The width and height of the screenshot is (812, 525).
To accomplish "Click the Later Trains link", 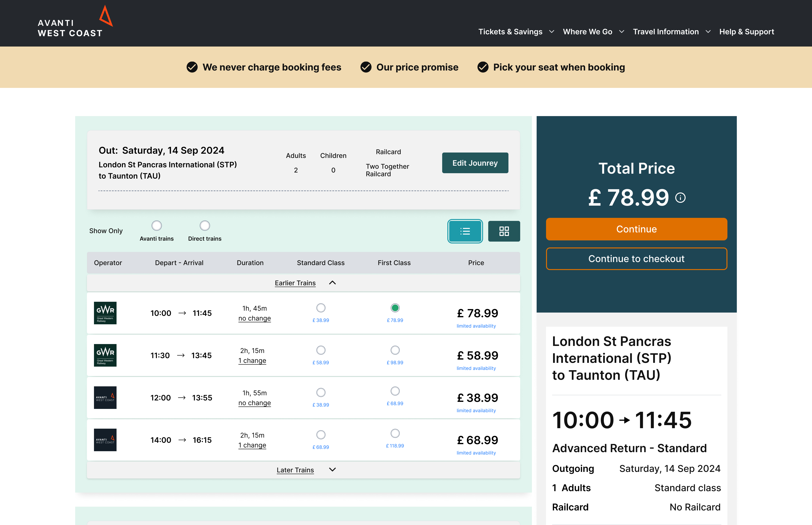I will [295, 470].
